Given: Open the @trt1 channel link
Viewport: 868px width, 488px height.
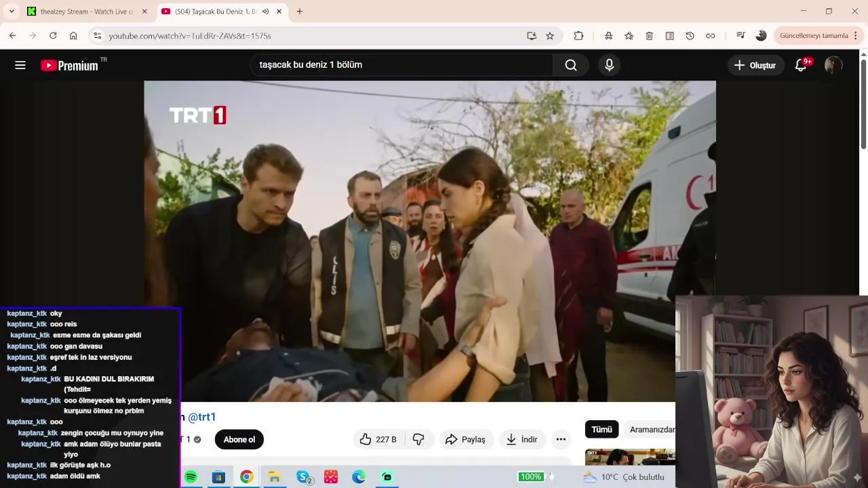Looking at the screenshot, I should (x=202, y=417).
